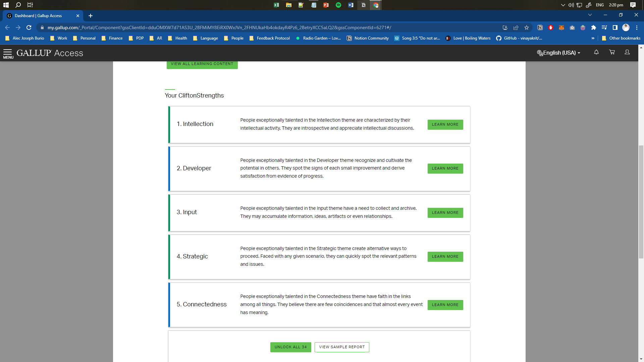The image size is (644, 362).
Task: Open the Windows Action Center notifications
Action: (633, 5)
